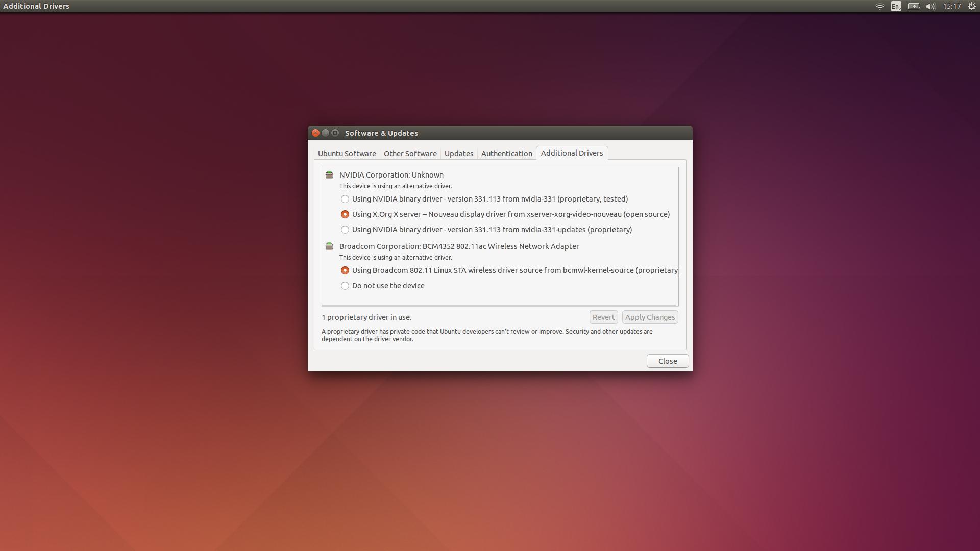Image resolution: width=980 pixels, height=551 pixels.
Task: Toggle Do not use the Broadcom device
Action: pos(345,285)
